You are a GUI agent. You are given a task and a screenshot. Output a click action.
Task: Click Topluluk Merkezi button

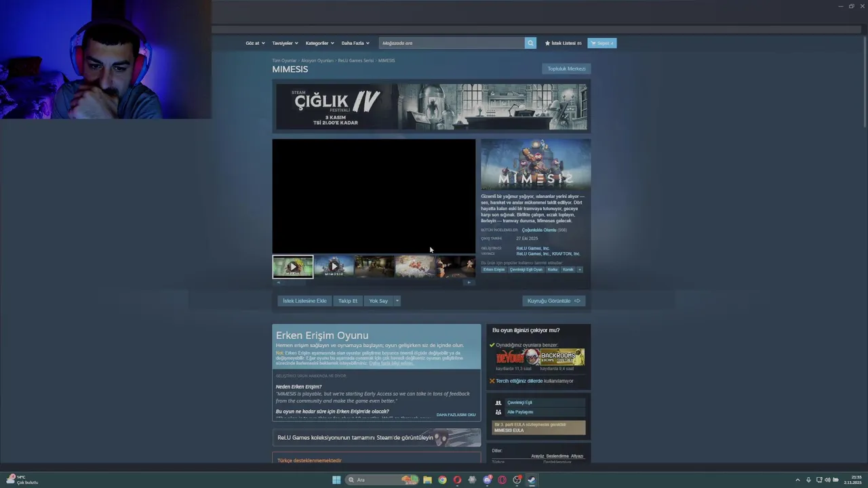point(566,68)
